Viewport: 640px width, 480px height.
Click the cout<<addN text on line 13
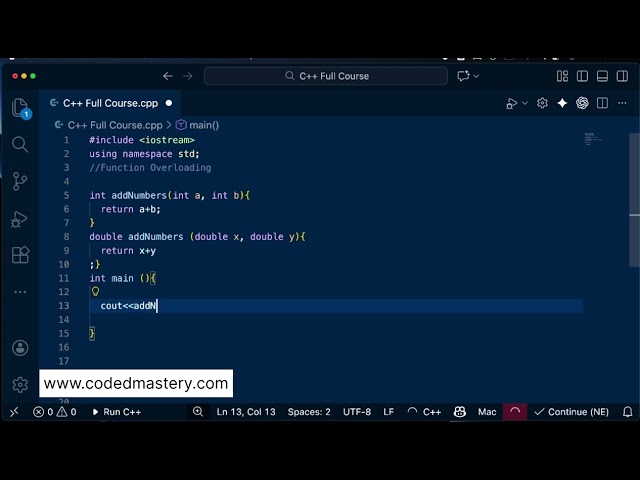(128, 306)
